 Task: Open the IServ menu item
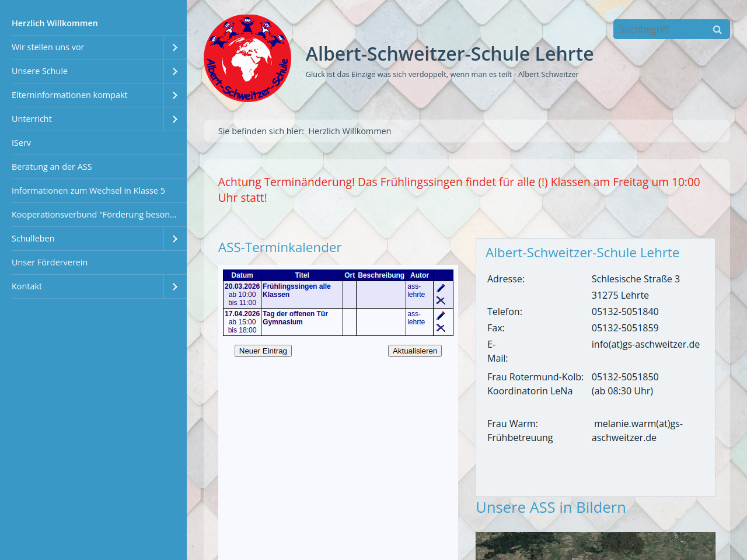(22, 143)
